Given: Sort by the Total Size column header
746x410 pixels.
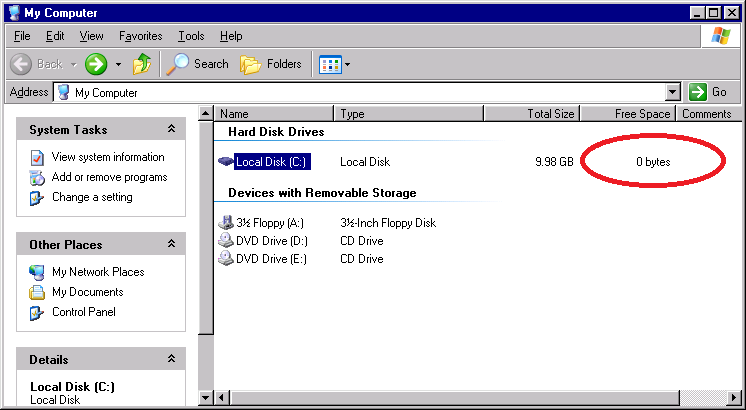Looking at the screenshot, I should [550, 114].
